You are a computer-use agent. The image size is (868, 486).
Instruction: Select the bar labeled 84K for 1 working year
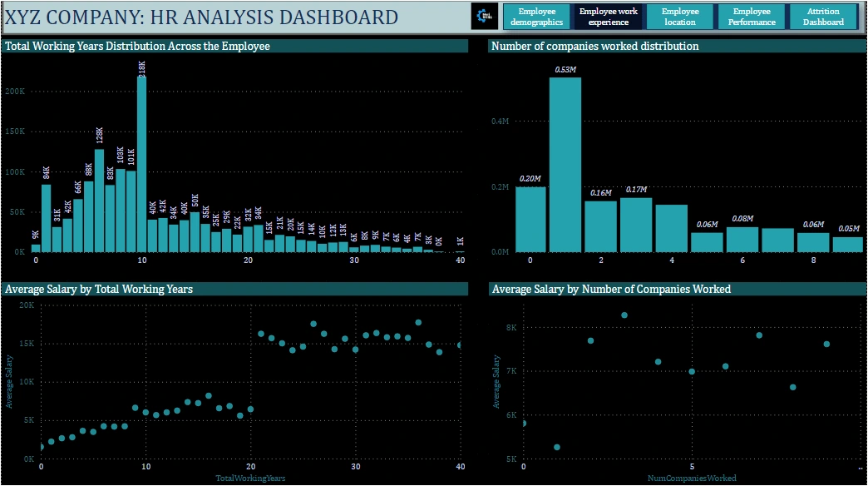pyautogui.click(x=47, y=218)
